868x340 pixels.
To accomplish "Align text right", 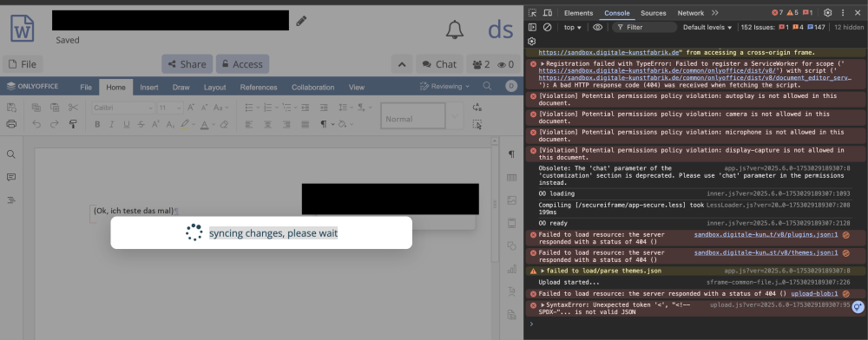I will click(x=286, y=124).
